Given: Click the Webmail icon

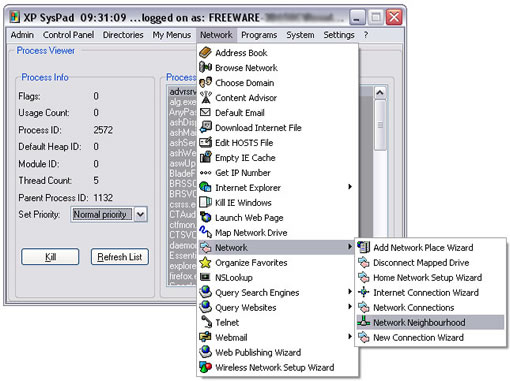Looking at the screenshot, I should 205,337.
